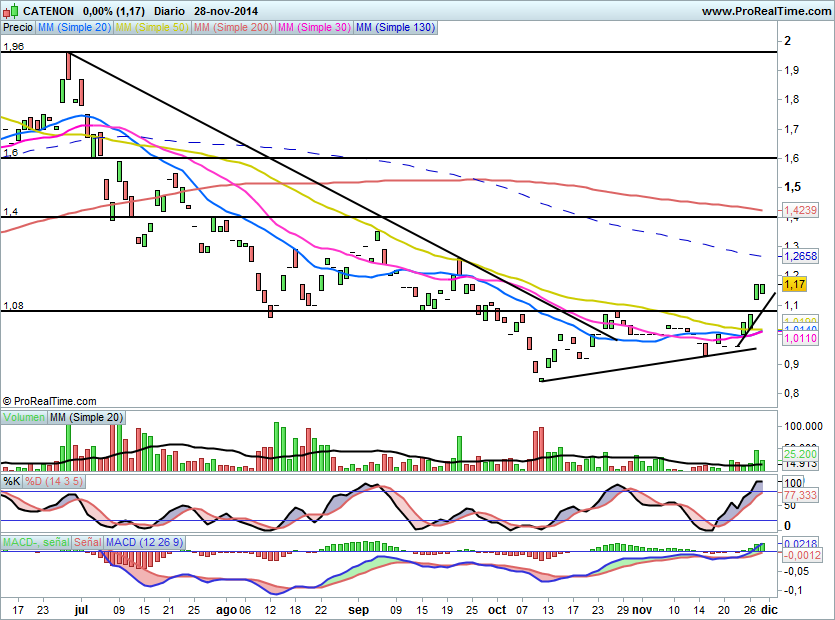Select the MM (Simple 200) label
This screenshot has height=620, width=835.
232,28
